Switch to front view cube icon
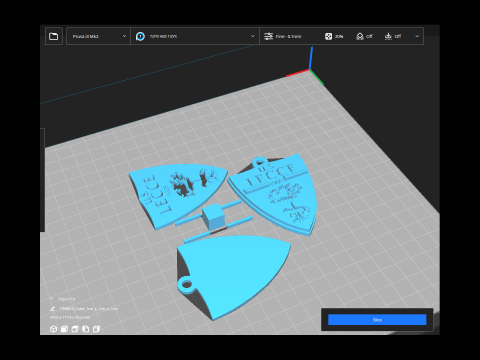The image size is (480, 360). pos(64,329)
